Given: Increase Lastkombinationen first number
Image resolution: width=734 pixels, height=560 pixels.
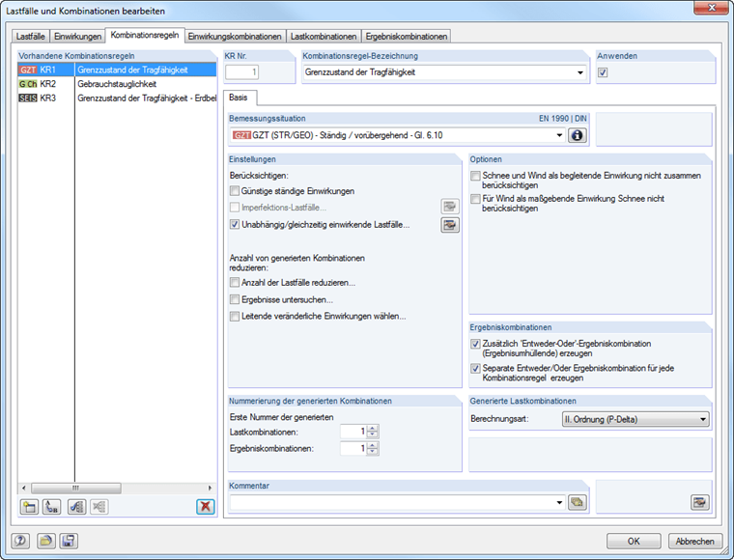Looking at the screenshot, I should 373,428.
